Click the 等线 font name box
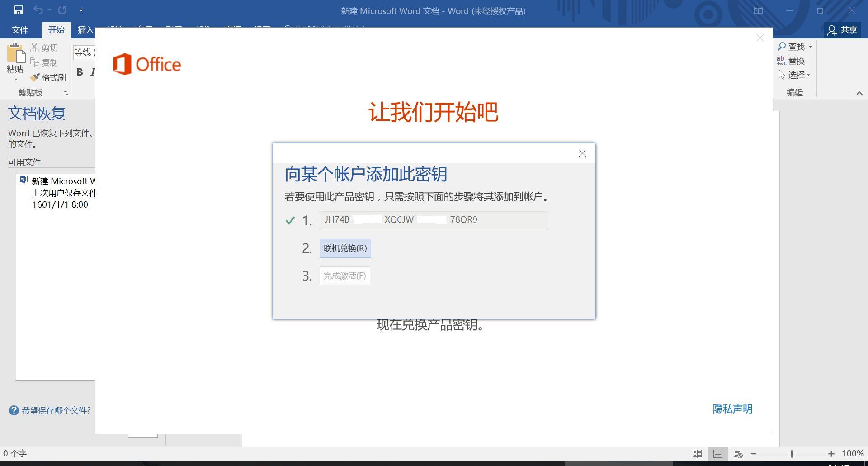This screenshot has width=868, height=466. (x=84, y=52)
